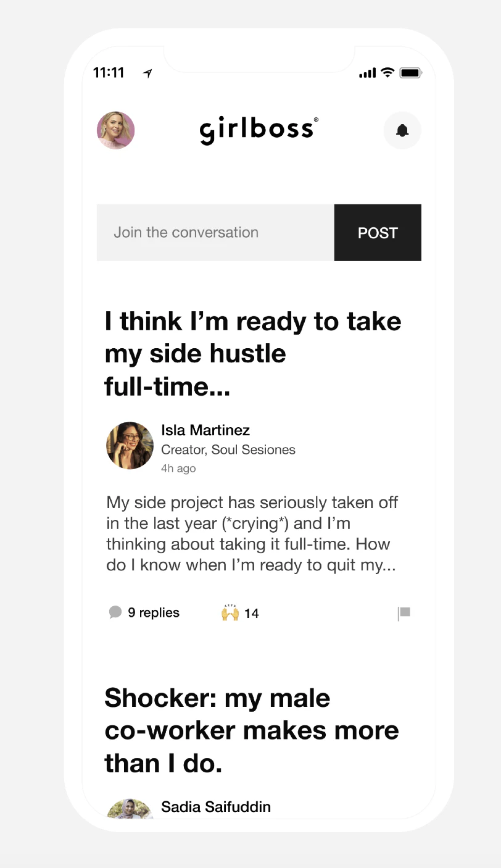Click the girlboss logo in the header
This screenshot has height=868, width=501.
[x=258, y=130]
